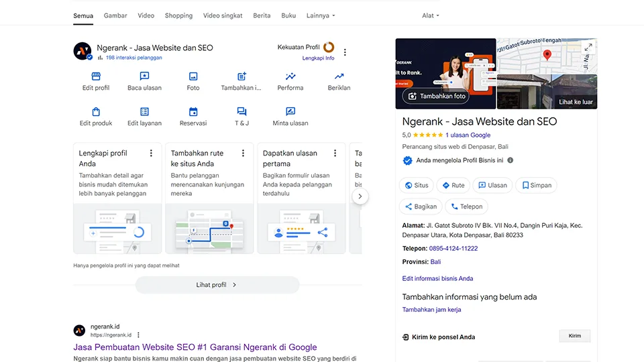The height and width of the screenshot is (362, 644).
Task: Switch to the Gambar tab
Action: 115,15
